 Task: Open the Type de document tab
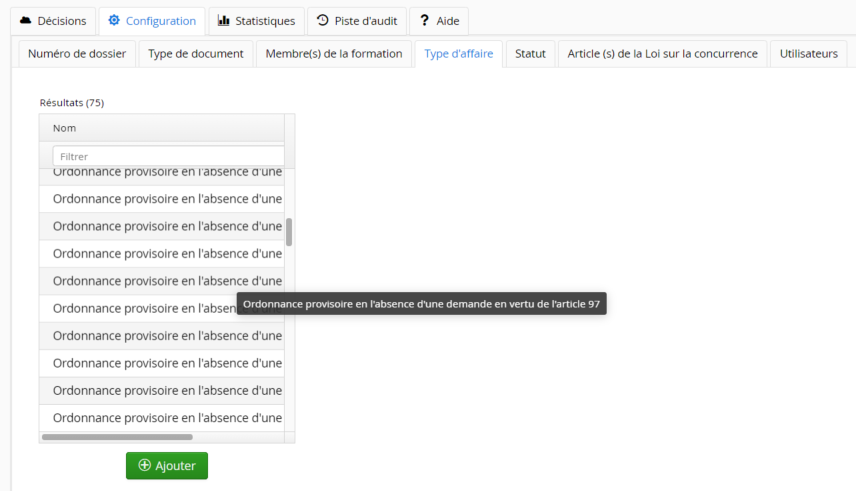196,54
